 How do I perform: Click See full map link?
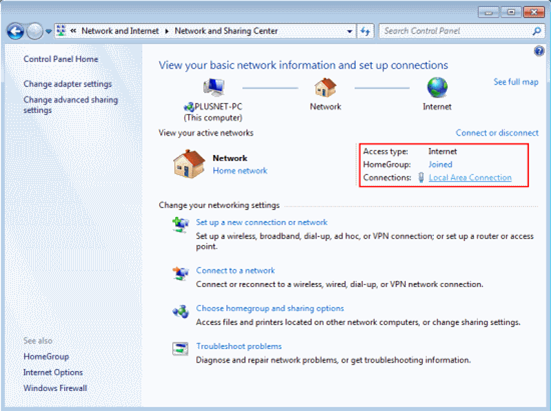(516, 82)
